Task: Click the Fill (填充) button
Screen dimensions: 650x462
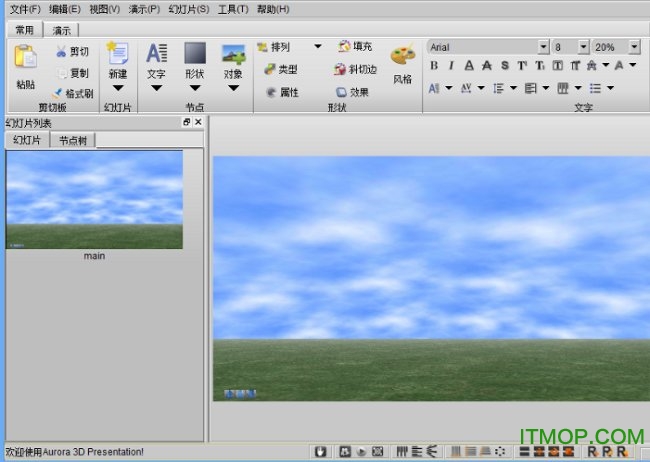Action: point(355,46)
